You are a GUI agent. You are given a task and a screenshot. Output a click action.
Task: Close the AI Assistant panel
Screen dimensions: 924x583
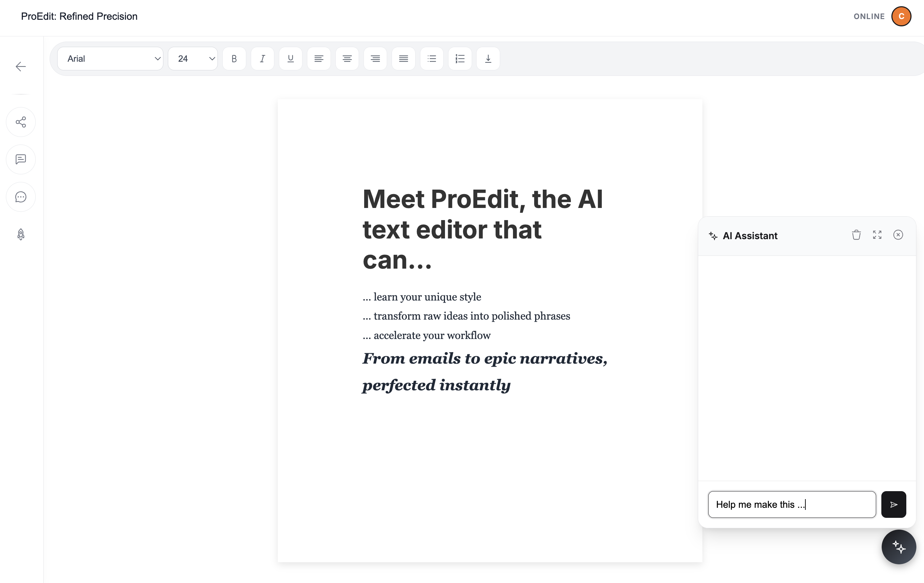(x=898, y=235)
